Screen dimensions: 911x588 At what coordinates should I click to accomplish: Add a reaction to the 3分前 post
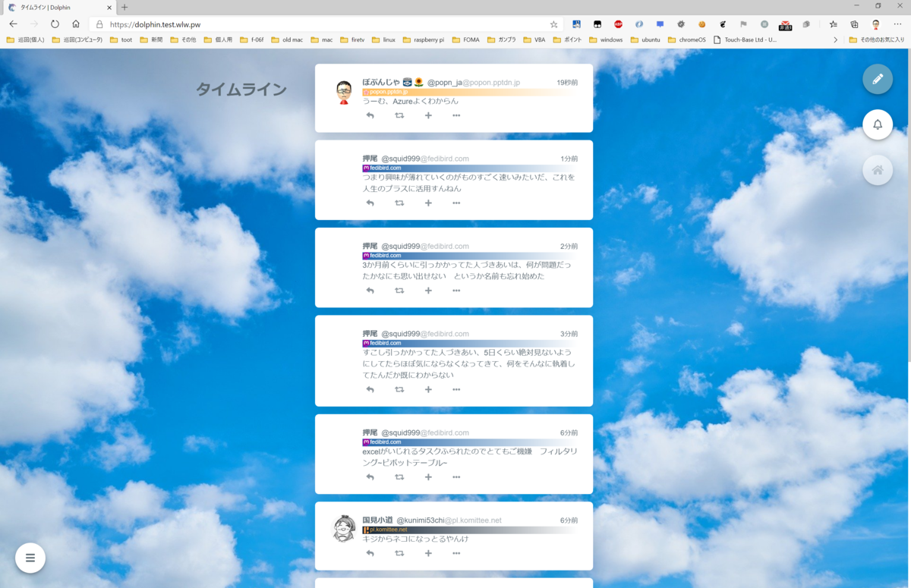[x=428, y=389]
